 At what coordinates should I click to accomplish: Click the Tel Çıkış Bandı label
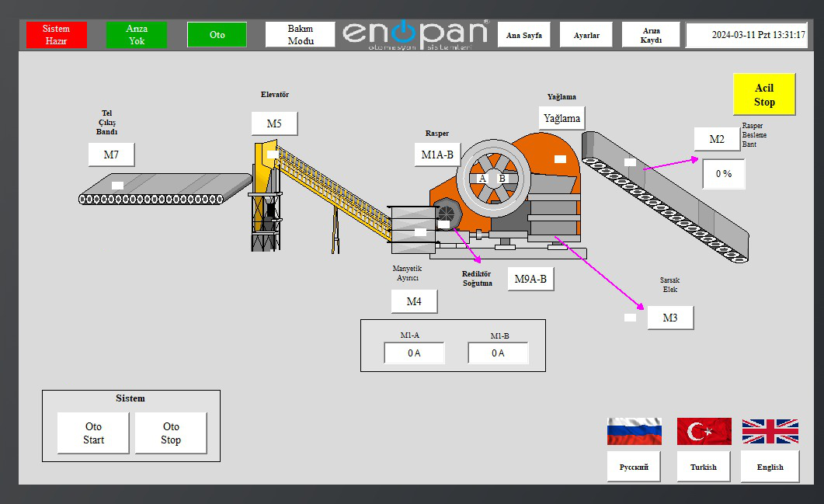click(x=106, y=123)
